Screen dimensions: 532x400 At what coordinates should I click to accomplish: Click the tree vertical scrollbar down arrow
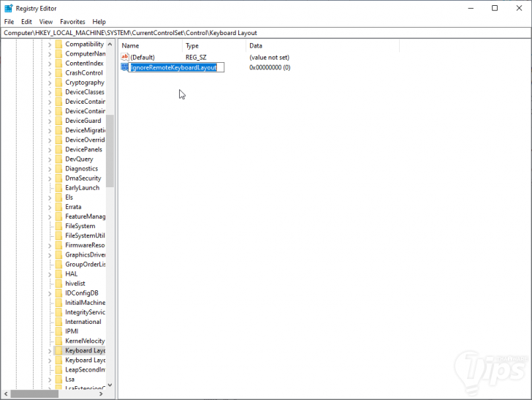click(x=110, y=385)
